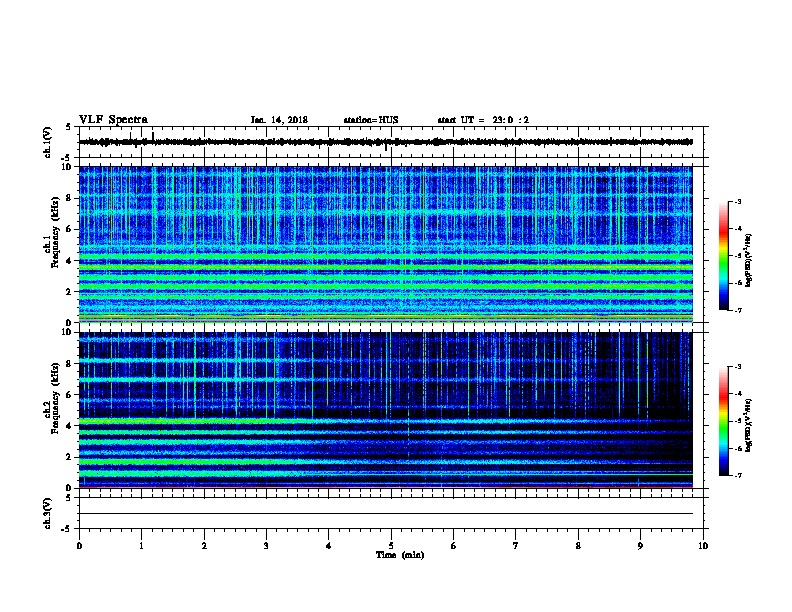Screen dimensions: 792x612
Task: Click the "ch.3(V)" axis label
Action: pos(47,513)
